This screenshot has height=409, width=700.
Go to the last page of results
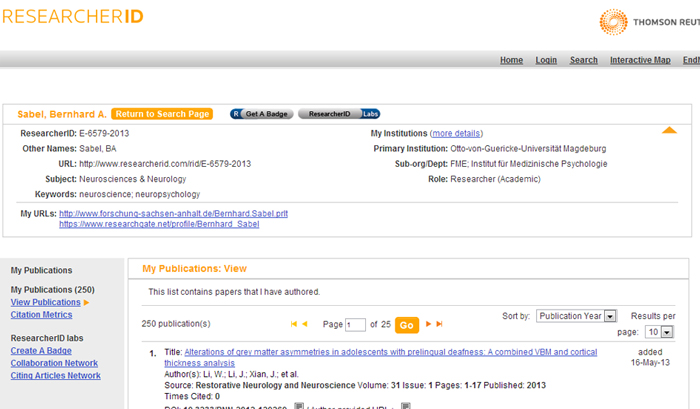point(439,324)
